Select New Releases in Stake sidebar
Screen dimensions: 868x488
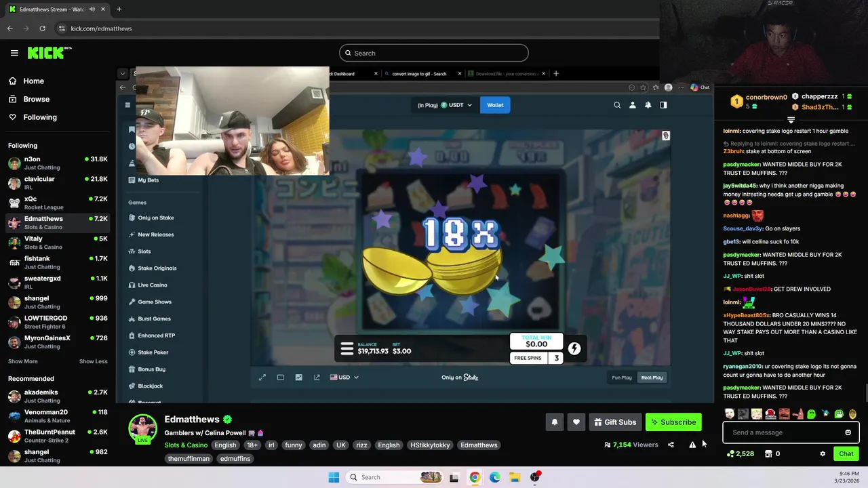click(151, 235)
